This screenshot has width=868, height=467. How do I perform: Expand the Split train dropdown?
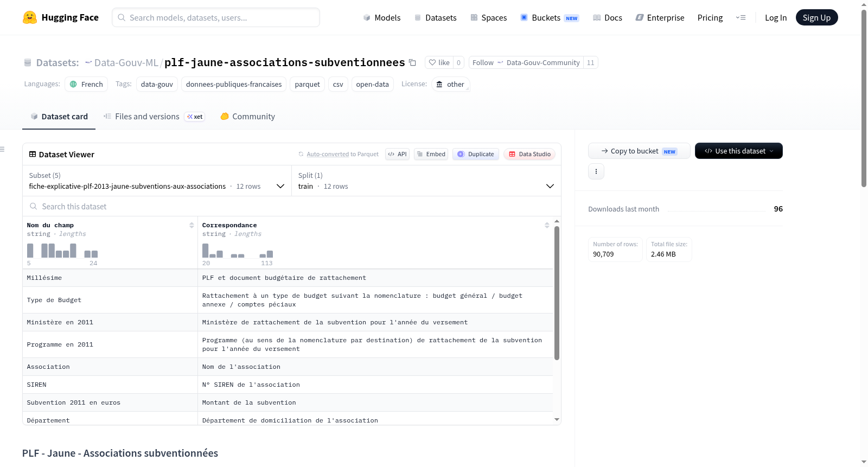426,181
